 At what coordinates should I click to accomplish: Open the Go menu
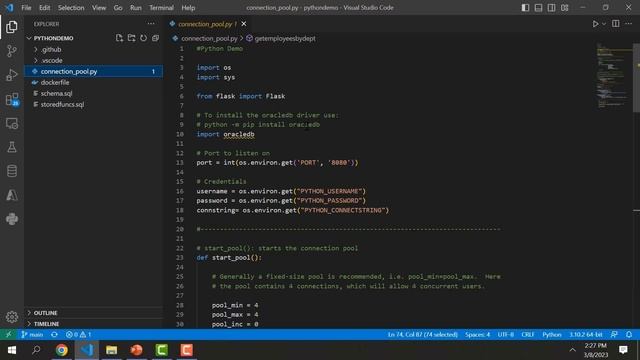[x=118, y=8]
